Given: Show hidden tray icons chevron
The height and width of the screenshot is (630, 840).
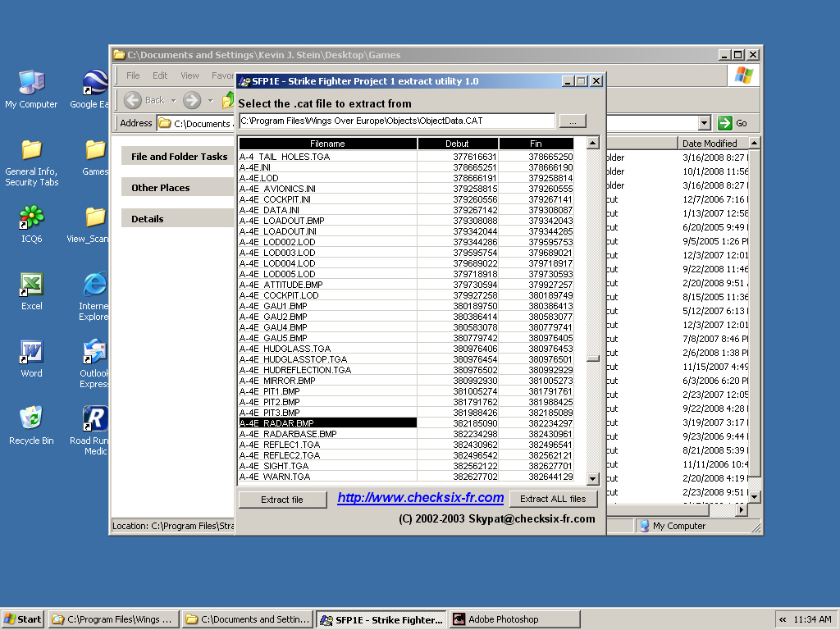Looking at the screenshot, I should click(x=783, y=619).
